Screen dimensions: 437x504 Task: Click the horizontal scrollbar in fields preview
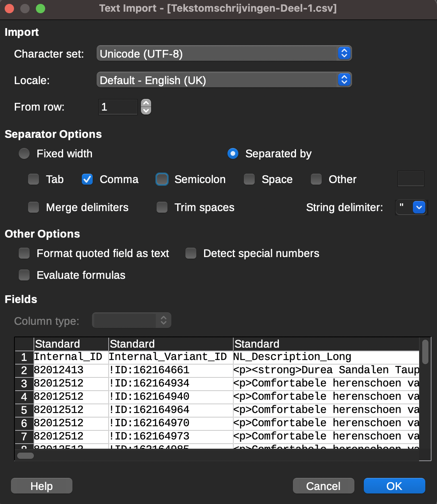[26, 456]
